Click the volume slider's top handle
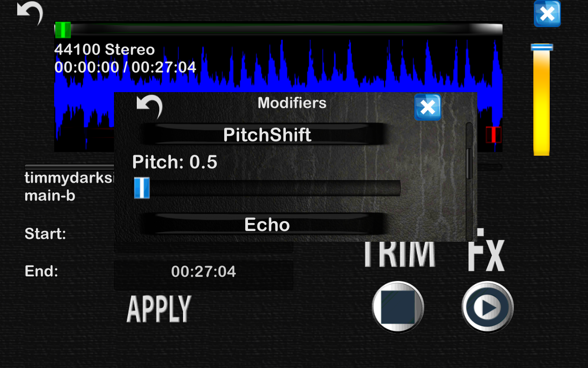This screenshot has width=588, height=368. pos(542,47)
